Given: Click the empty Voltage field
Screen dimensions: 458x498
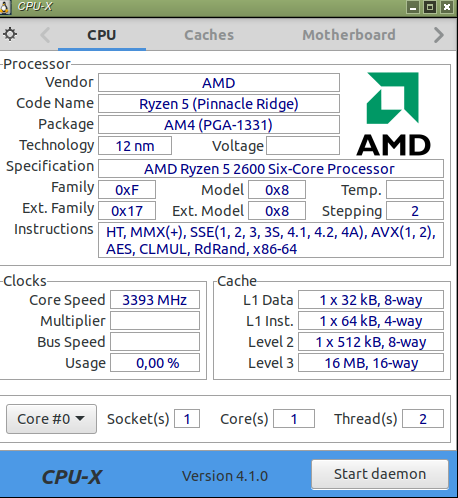Looking at the screenshot, I should (x=303, y=146).
